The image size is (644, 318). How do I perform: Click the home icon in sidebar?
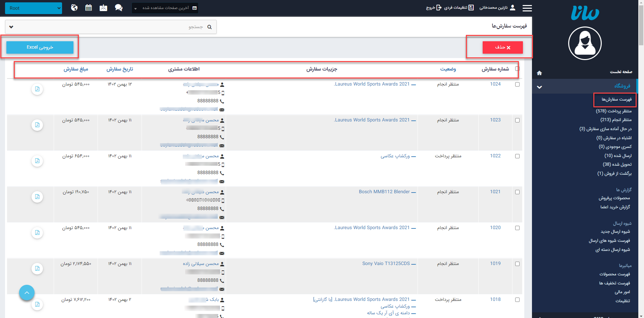[539, 73]
